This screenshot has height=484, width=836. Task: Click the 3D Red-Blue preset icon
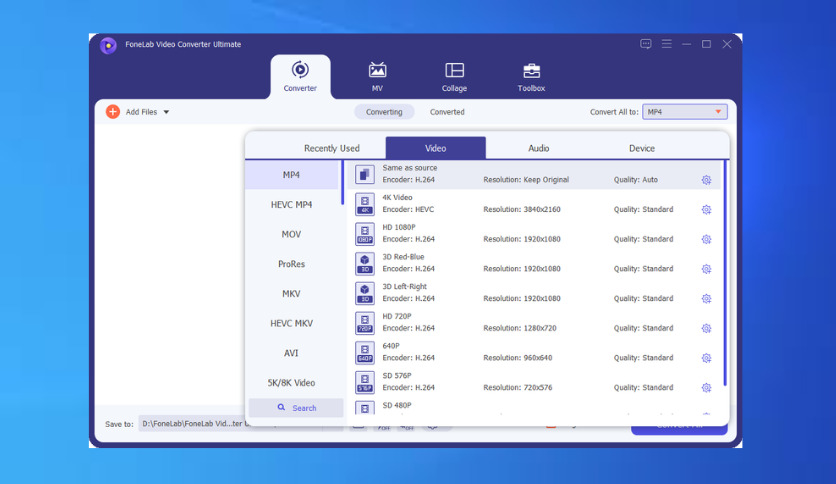tap(365, 263)
